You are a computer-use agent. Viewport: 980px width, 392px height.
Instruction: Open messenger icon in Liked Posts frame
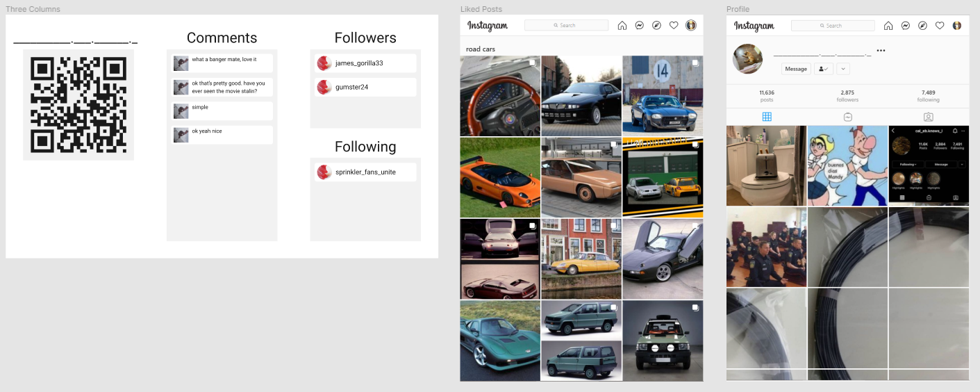(x=639, y=26)
